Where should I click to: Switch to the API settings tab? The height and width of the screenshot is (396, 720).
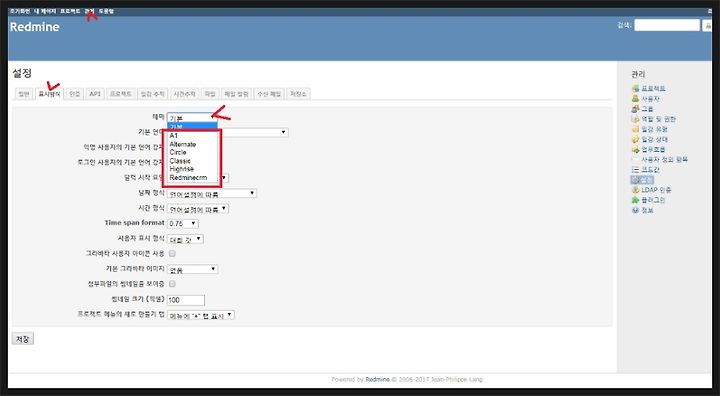click(95, 94)
